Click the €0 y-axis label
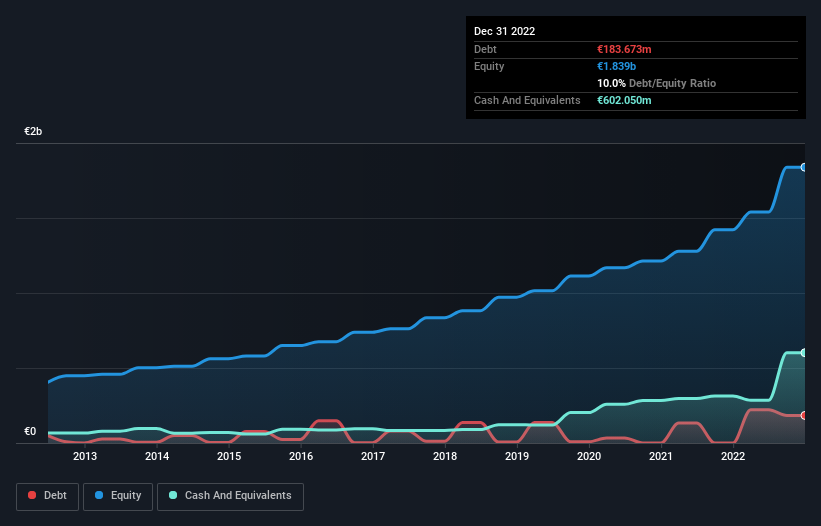 30,432
